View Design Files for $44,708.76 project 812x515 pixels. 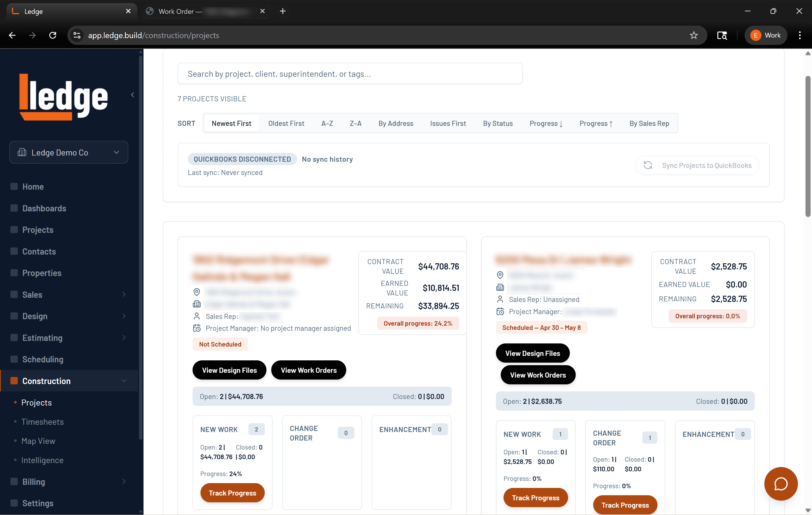(x=229, y=370)
